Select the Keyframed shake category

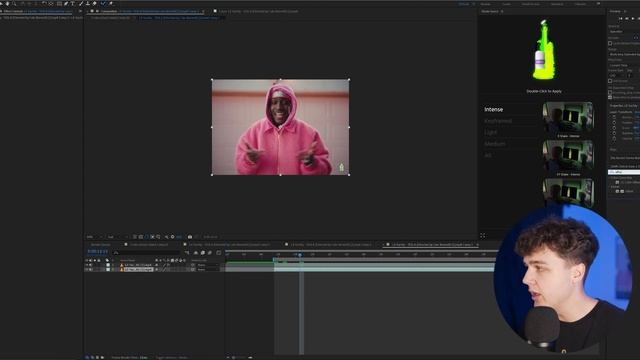click(498, 121)
